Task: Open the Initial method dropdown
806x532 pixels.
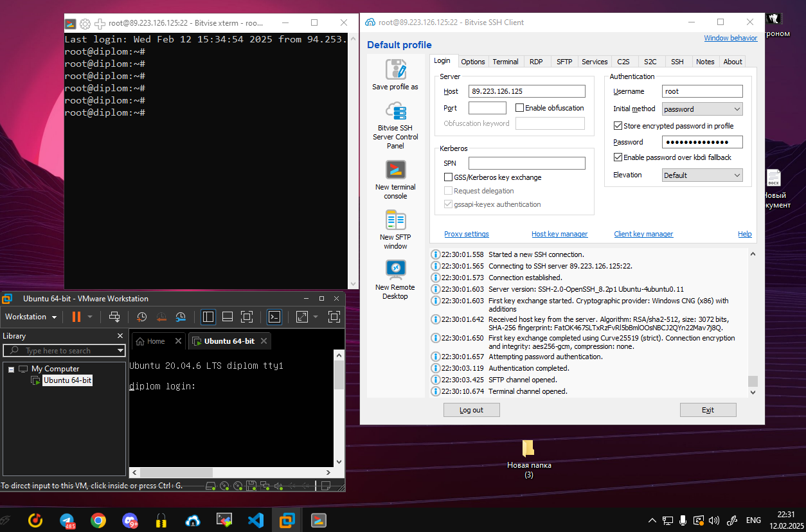Action: [x=703, y=109]
